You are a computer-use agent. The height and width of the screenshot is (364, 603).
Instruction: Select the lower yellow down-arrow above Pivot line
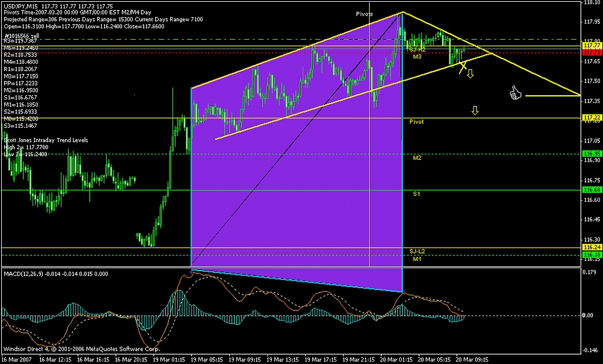tap(475, 110)
